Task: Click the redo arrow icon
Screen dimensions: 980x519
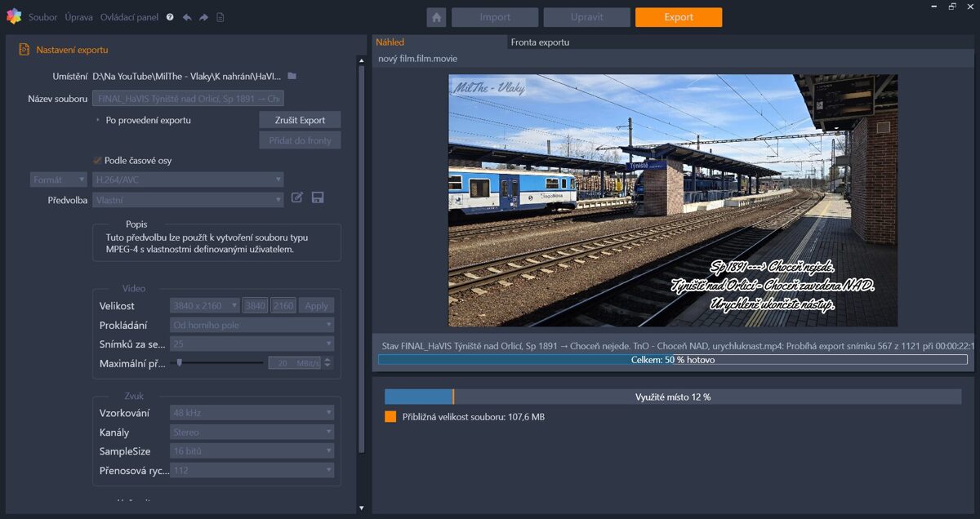Action: [x=203, y=17]
